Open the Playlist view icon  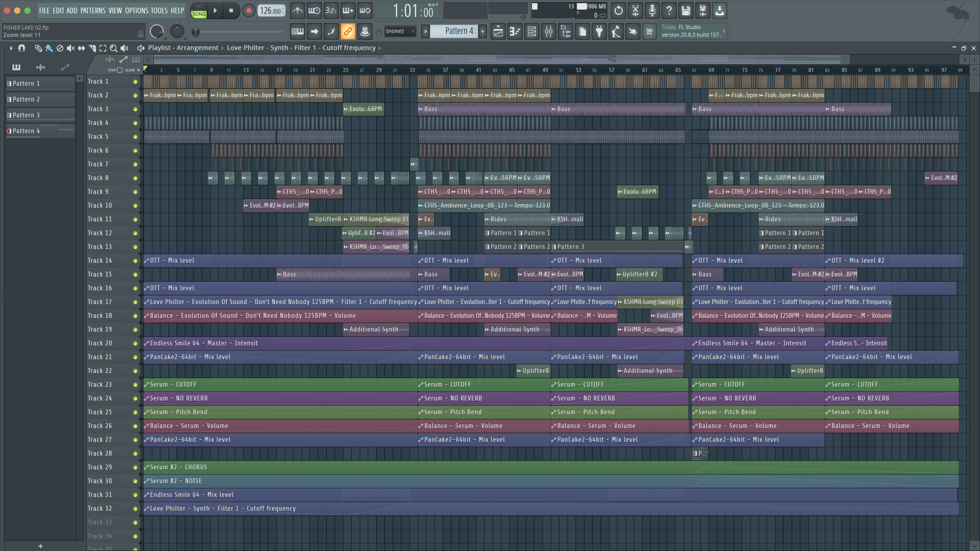498,32
